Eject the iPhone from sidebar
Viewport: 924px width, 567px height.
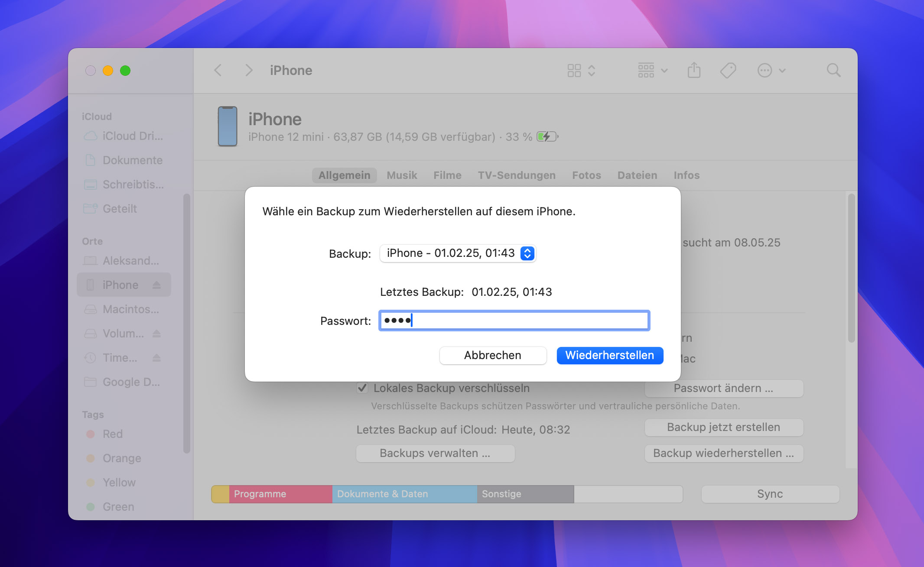click(x=156, y=285)
